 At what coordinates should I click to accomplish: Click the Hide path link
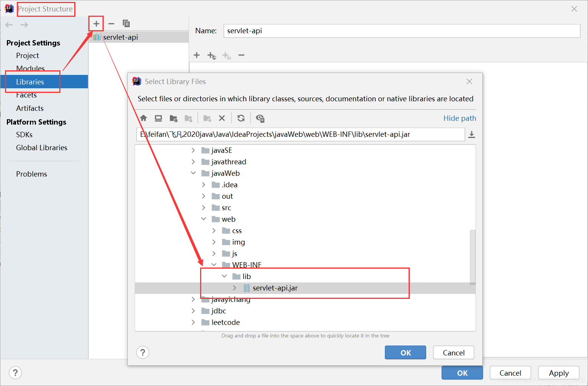point(459,118)
